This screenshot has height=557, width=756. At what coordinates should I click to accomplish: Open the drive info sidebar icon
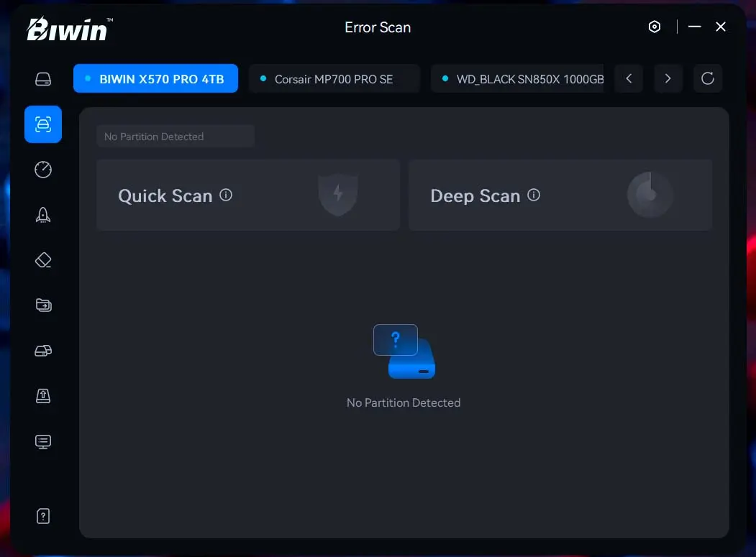click(x=43, y=79)
